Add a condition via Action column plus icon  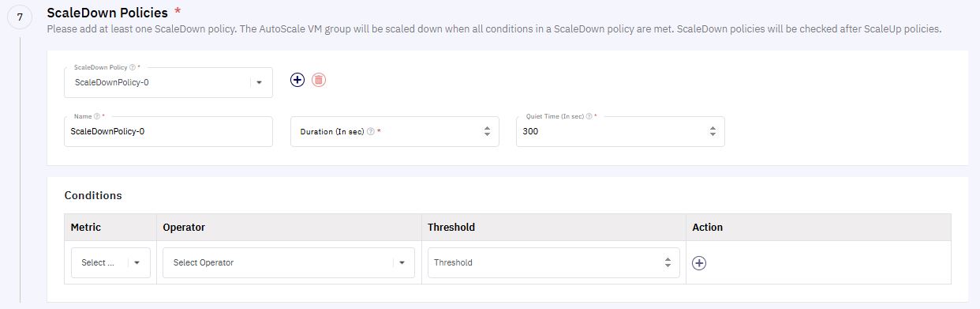[699, 263]
